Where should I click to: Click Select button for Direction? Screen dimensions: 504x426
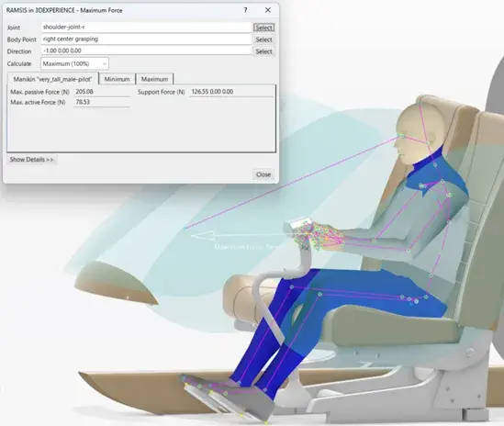pos(263,51)
